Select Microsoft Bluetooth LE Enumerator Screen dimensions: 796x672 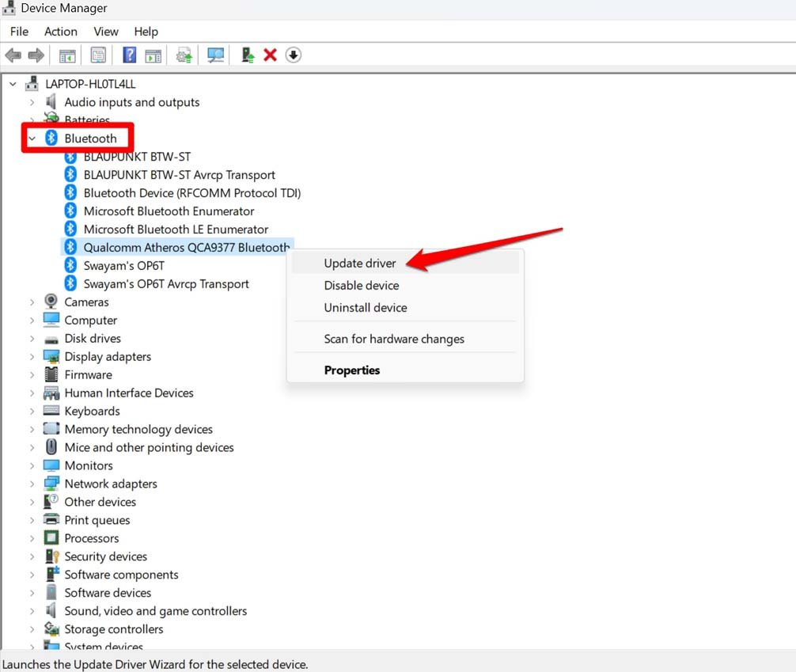(176, 230)
